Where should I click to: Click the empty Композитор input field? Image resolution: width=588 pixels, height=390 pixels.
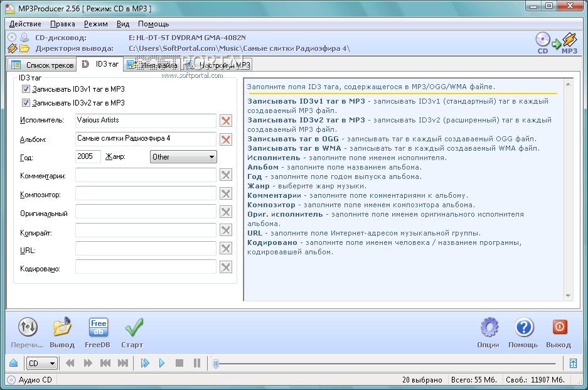pos(146,193)
